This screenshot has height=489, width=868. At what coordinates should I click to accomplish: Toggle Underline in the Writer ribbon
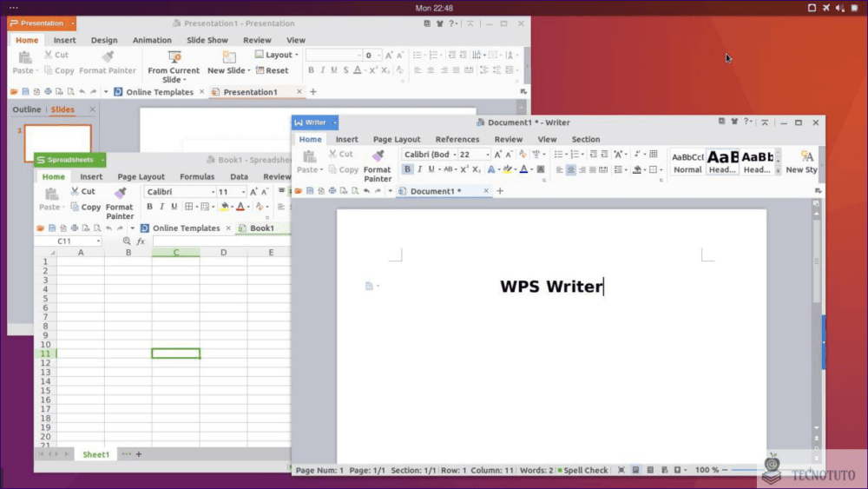point(431,169)
